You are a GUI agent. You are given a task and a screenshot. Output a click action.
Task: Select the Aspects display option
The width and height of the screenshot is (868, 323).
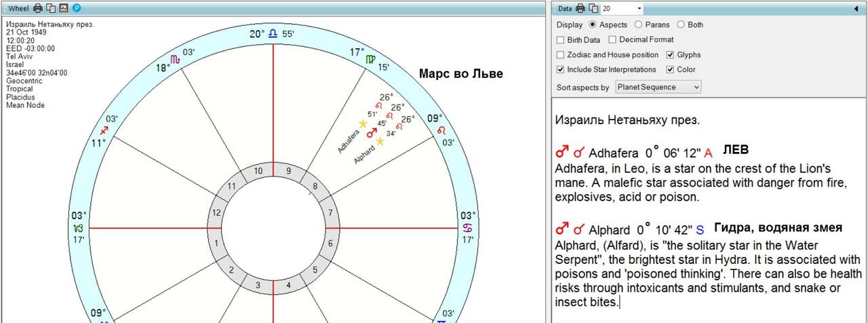tap(593, 24)
